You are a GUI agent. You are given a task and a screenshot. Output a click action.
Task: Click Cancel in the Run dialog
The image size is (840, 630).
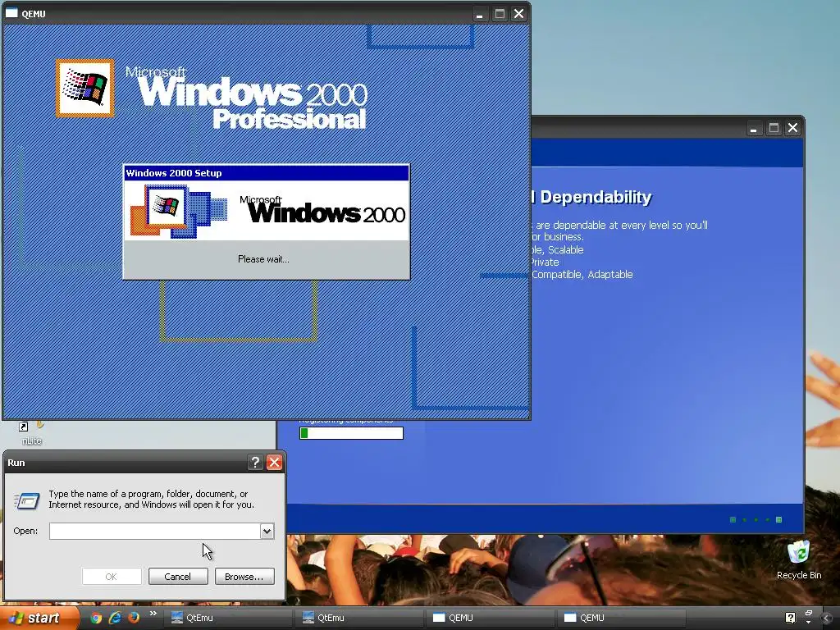[178, 577]
